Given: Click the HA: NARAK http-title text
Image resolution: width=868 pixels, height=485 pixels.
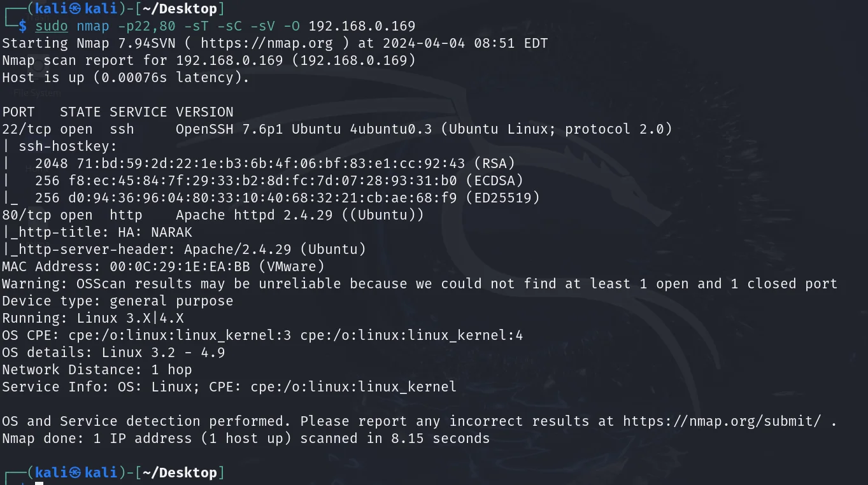Looking at the screenshot, I should coord(155,232).
